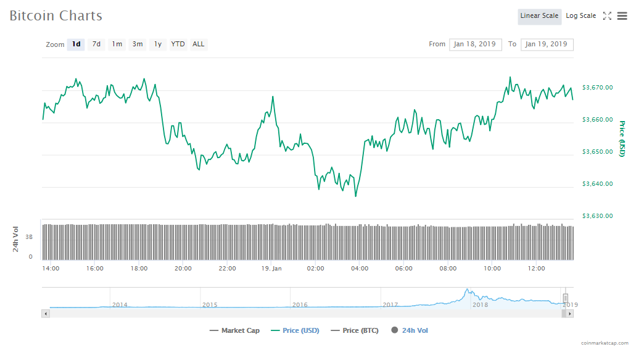Viewport: 644px width, 352px height.
Task: Open the hamburger chart context menu
Action: click(x=622, y=16)
